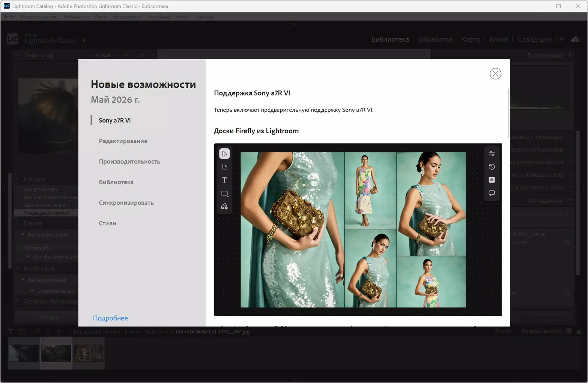Hide the top module panel using its edge arrow
The height and width of the screenshot is (383, 588).
point(294,24)
